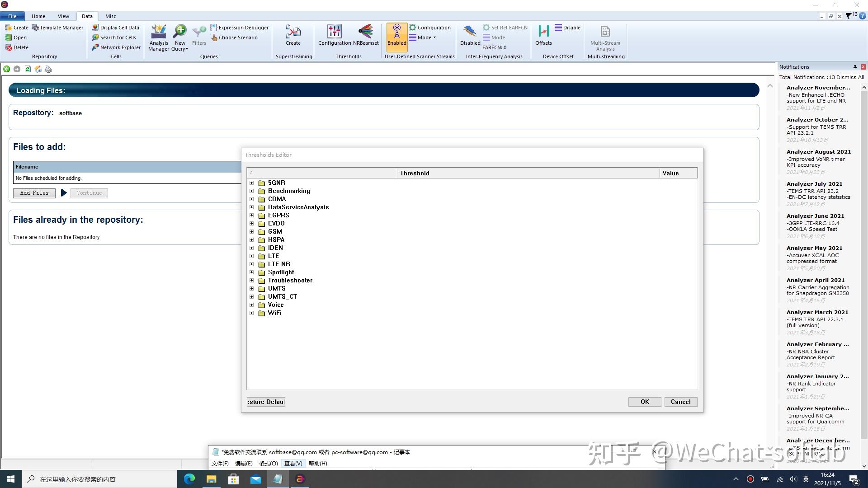Click OK in Thresholds Editor
The image size is (868, 488).
(644, 402)
